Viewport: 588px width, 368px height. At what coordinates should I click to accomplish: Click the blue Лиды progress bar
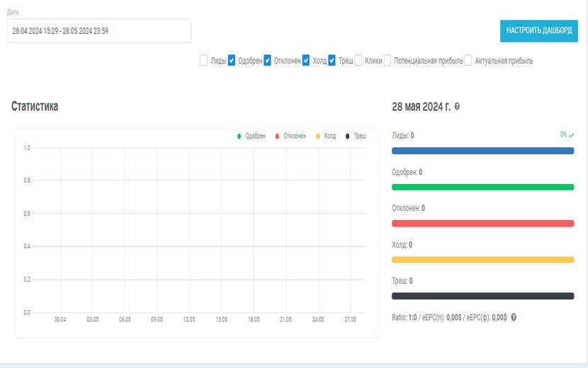tap(482, 151)
